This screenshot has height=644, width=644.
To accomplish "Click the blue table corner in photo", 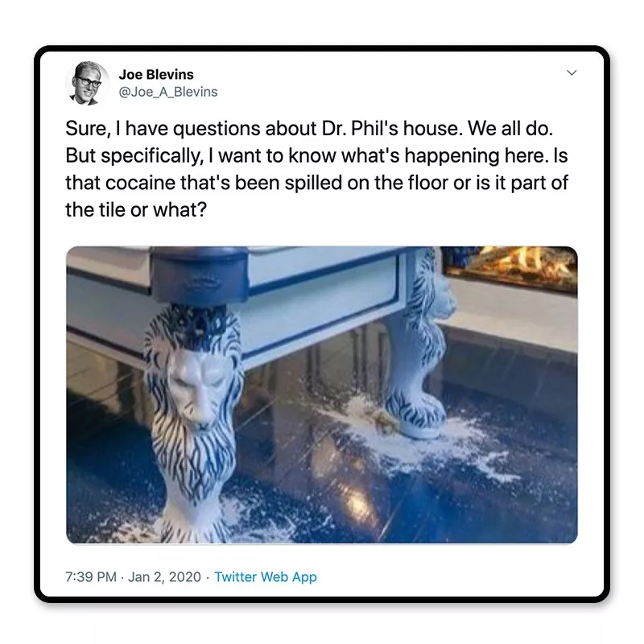I will [200, 275].
